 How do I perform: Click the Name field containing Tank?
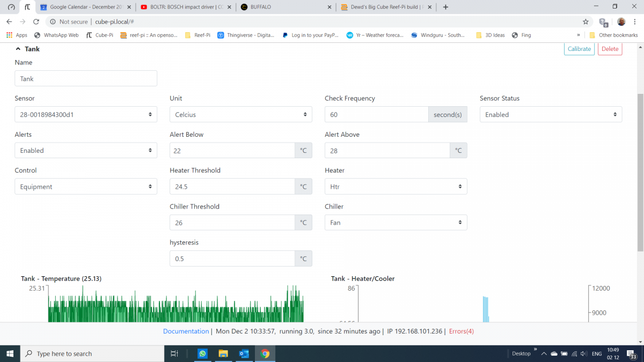coord(86,78)
